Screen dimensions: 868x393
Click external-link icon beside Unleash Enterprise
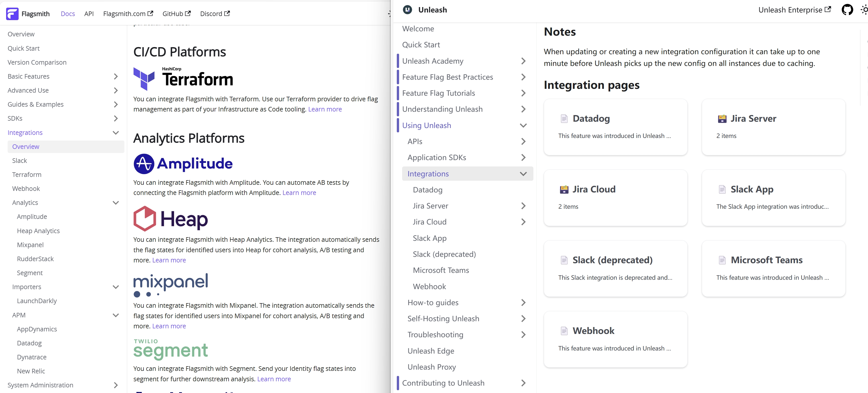827,9
